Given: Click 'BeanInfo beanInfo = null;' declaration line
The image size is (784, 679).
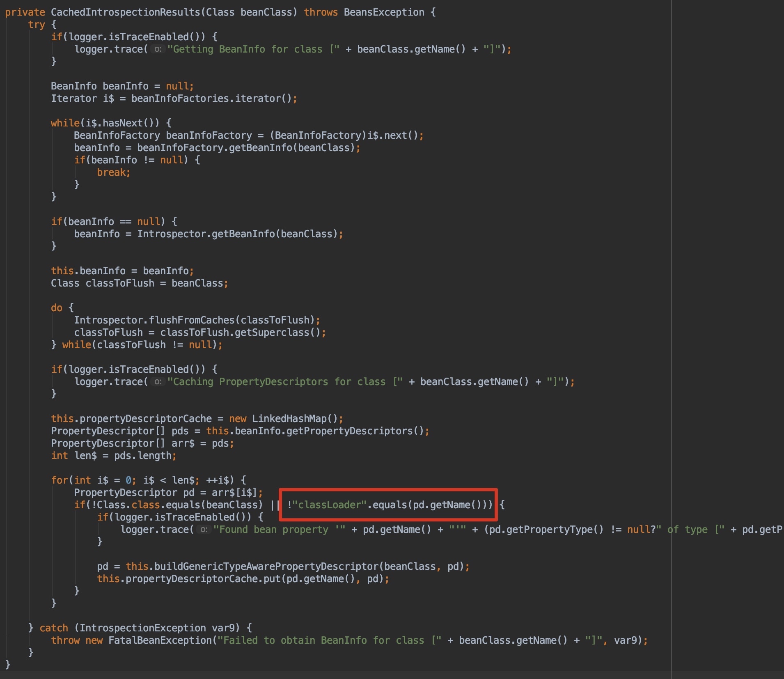Looking at the screenshot, I should tap(122, 86).
